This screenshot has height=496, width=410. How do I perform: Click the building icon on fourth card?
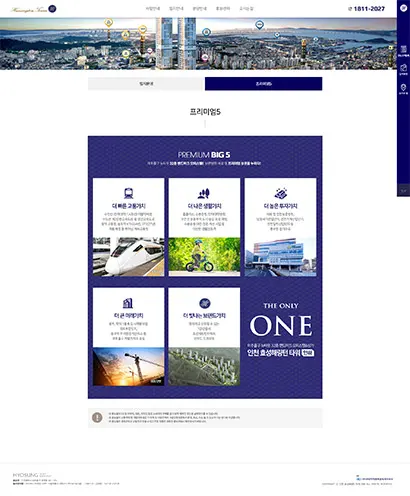click(128, 303)
